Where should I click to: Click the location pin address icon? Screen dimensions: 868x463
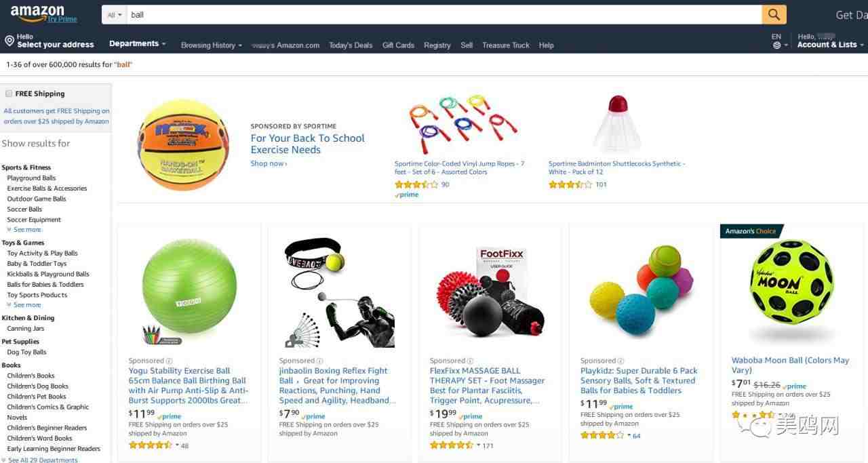[x=9, y=41]
